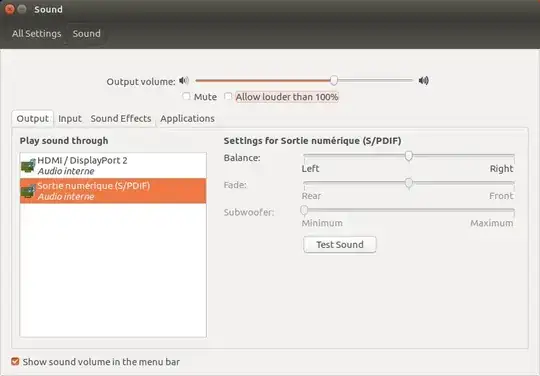540x376 pixels.
Task: Click the Output volume slider handle
Action: point(334,81)
